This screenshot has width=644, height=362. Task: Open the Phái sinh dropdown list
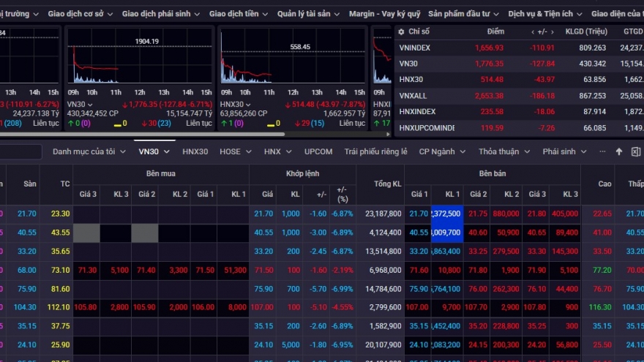click(x=564, y=151)
